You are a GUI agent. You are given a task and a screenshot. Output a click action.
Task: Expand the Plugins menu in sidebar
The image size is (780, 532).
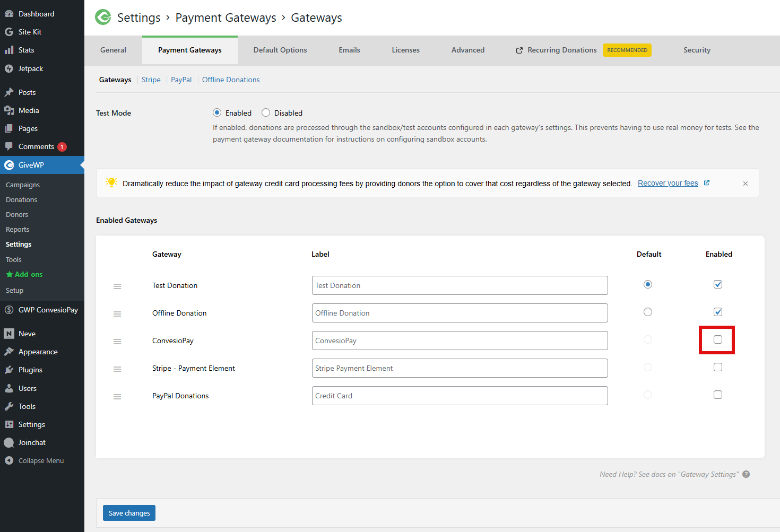30,370
